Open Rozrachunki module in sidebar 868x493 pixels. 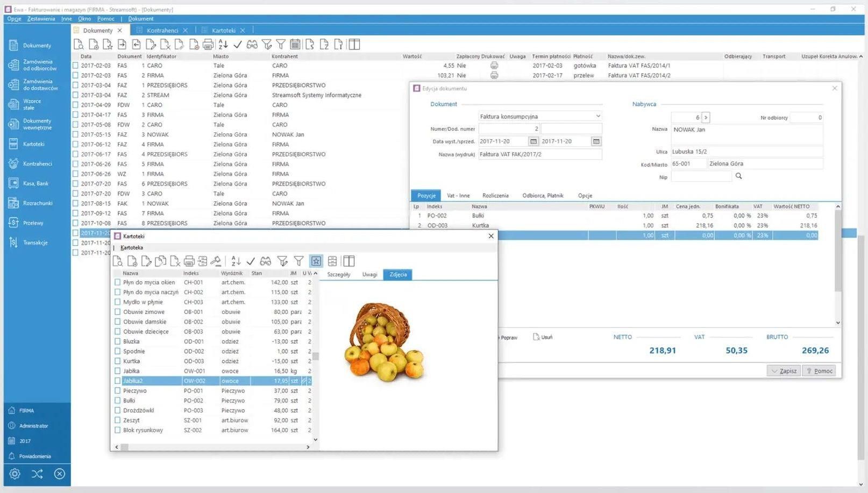(x=37, y=203)
